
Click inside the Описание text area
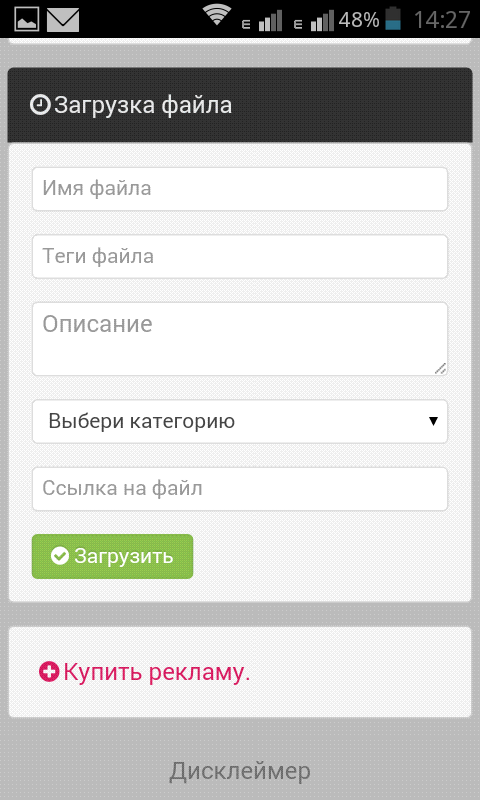(240, 339)
